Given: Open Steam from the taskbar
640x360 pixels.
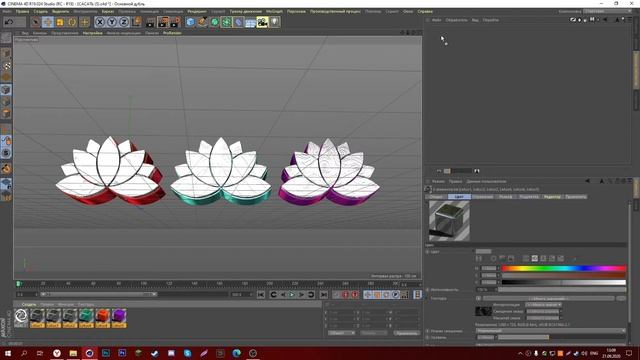Looking at the screenshot, I should pyautogui.click(x=155, y=353).
